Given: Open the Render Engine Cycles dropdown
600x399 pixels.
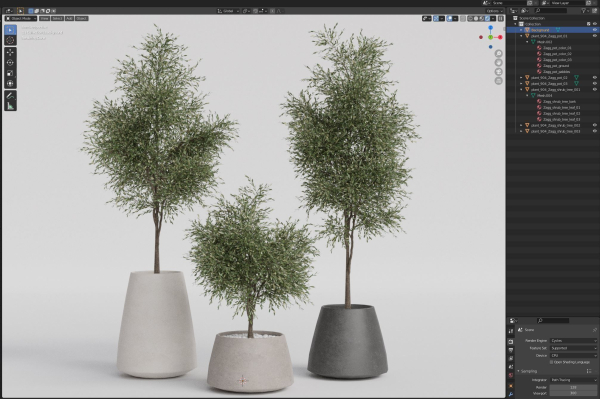Looking at the screenshot, I should click(x=573, y=340).
